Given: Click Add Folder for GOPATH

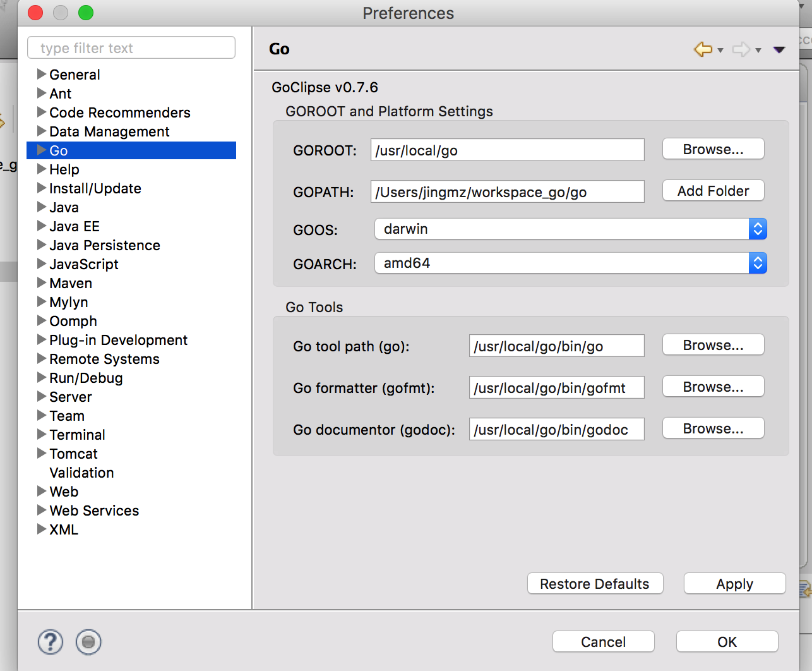Looking at the screenshot, I should click(x=713, y=191).
